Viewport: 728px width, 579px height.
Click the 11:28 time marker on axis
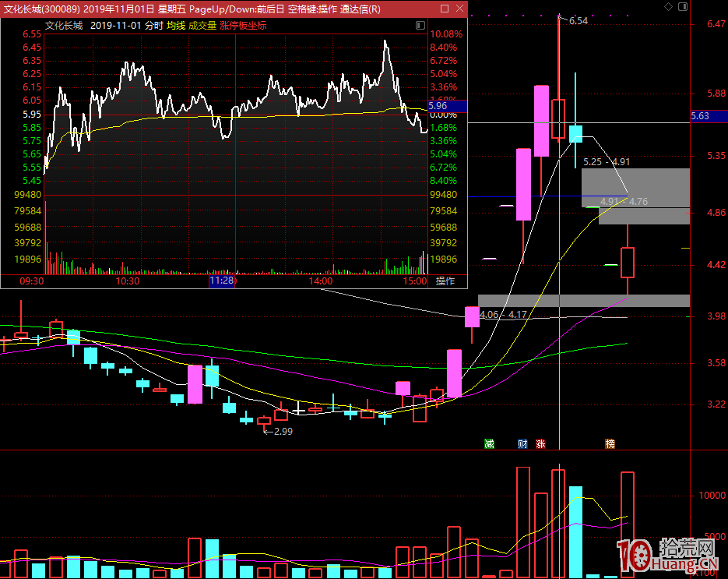221,281
